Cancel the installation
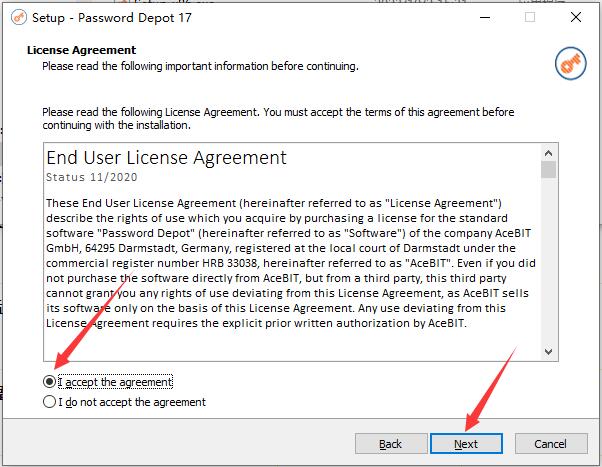This screenshot has width=602, height=467. [x=551, y=444]
